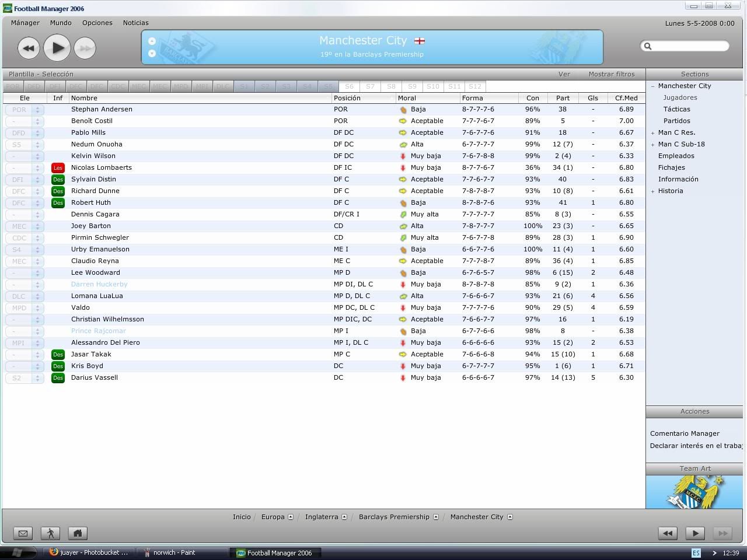Click the red down arrow morale icon for Kelvin Wilson
Screen dimensions: 747x560
403,156
